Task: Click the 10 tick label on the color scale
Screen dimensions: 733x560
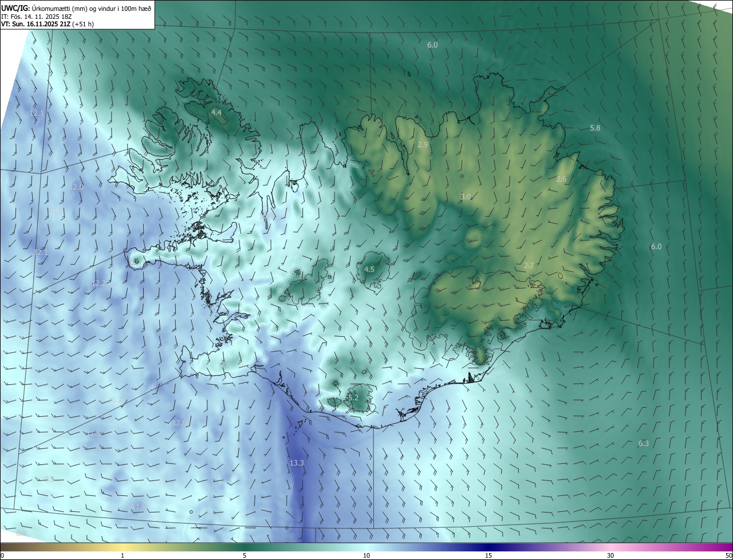Action: (366, 555)
